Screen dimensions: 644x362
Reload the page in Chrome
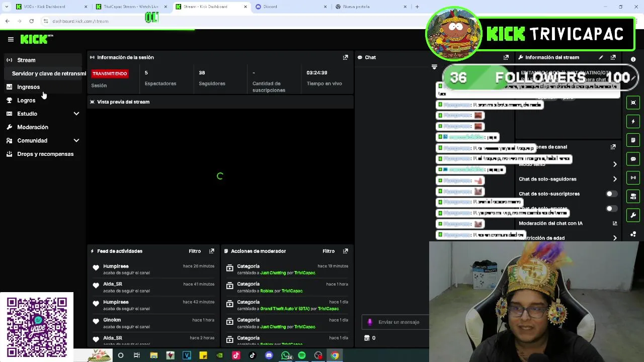pyautogui.click(x=31, y=21)
